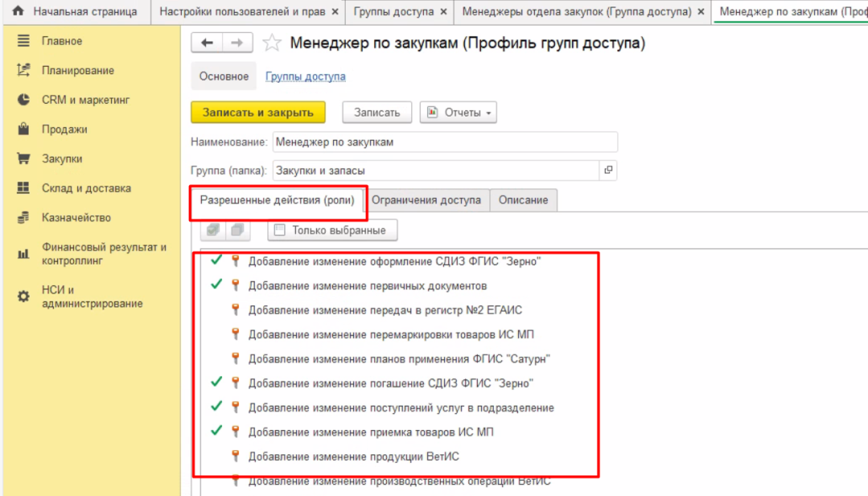Enable role 'Добавление изменение продукции ВетИС'

(216, 457)
